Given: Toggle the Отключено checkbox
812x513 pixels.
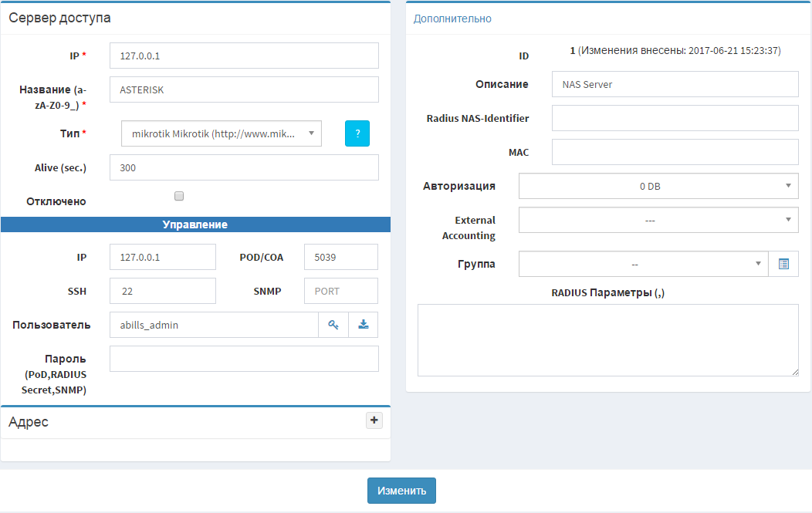Looking at the screenshot, I should click(179, 196).
